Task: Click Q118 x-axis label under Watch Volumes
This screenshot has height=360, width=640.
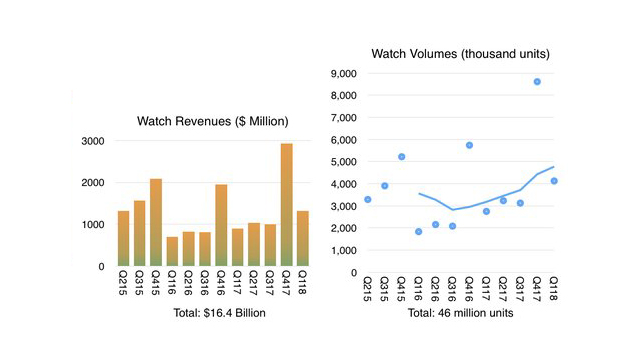Action: click(x=554, y=289)
